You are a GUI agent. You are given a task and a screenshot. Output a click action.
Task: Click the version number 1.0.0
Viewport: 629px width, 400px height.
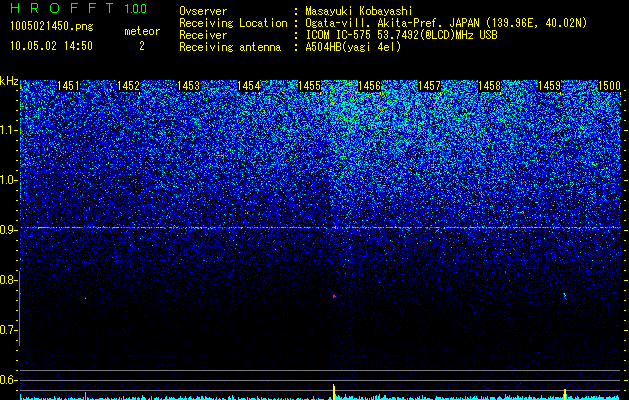click(x=136, y=8)
